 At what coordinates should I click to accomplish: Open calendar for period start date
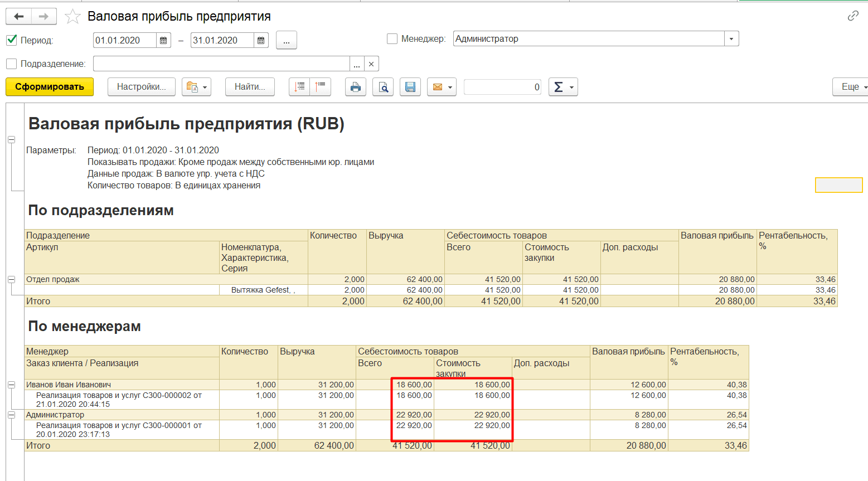click(x=163, y=40)
